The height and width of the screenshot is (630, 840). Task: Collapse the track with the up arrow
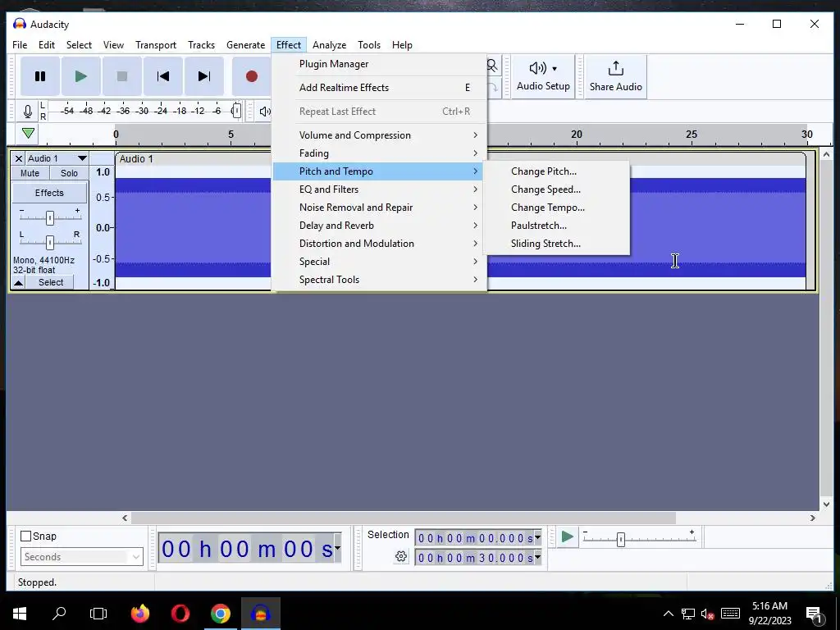click(18, 282)
